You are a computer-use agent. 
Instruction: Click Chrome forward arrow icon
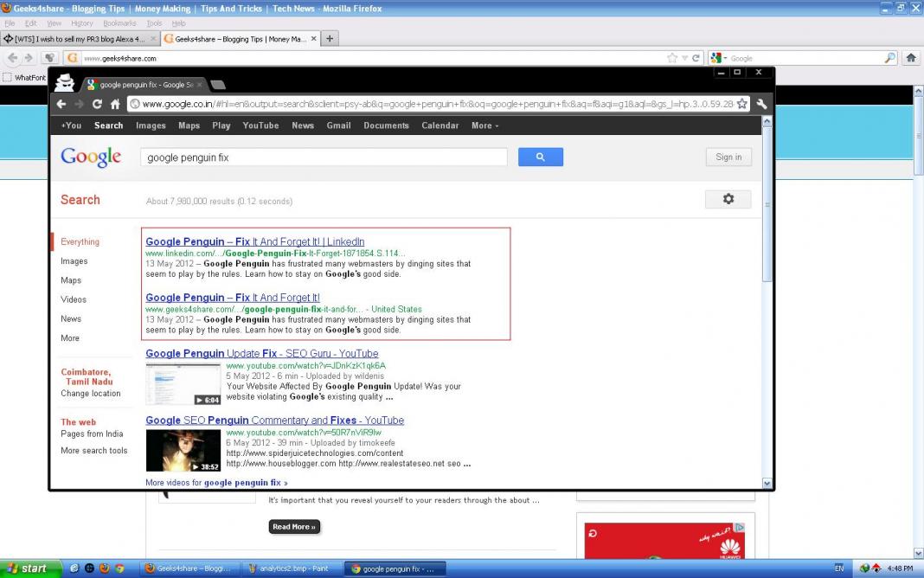tap(80, 105)
